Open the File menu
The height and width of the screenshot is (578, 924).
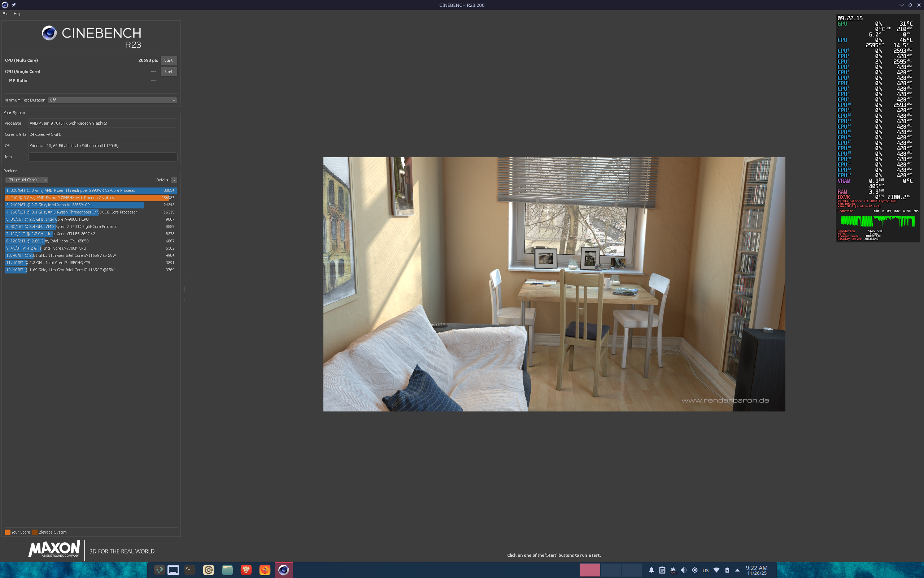point(5,14)
